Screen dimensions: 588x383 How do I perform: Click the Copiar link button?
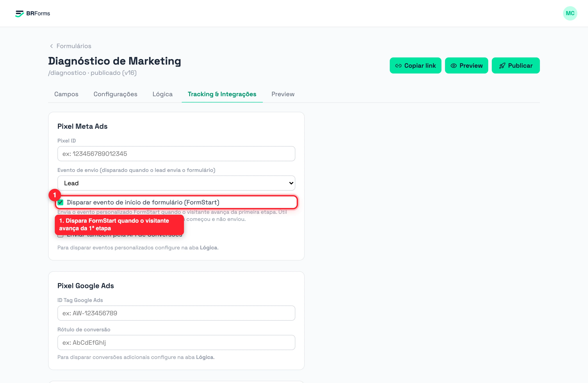[415, 66]
